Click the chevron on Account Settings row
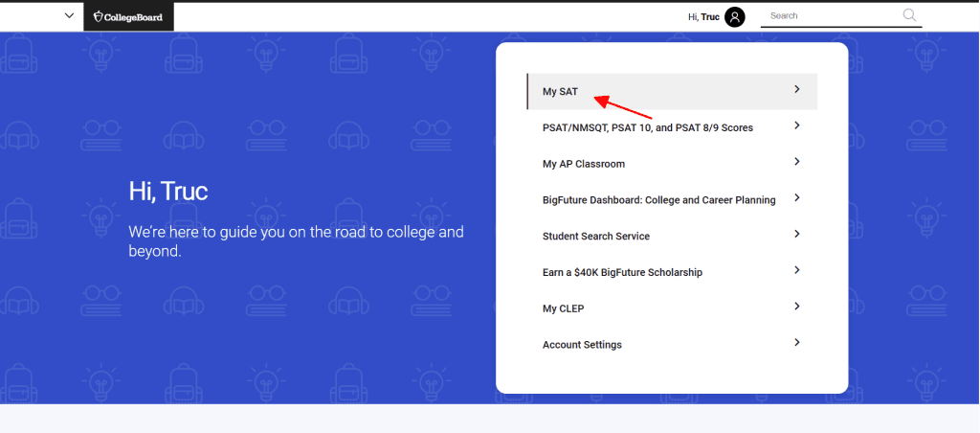 (x=797, y=342)
